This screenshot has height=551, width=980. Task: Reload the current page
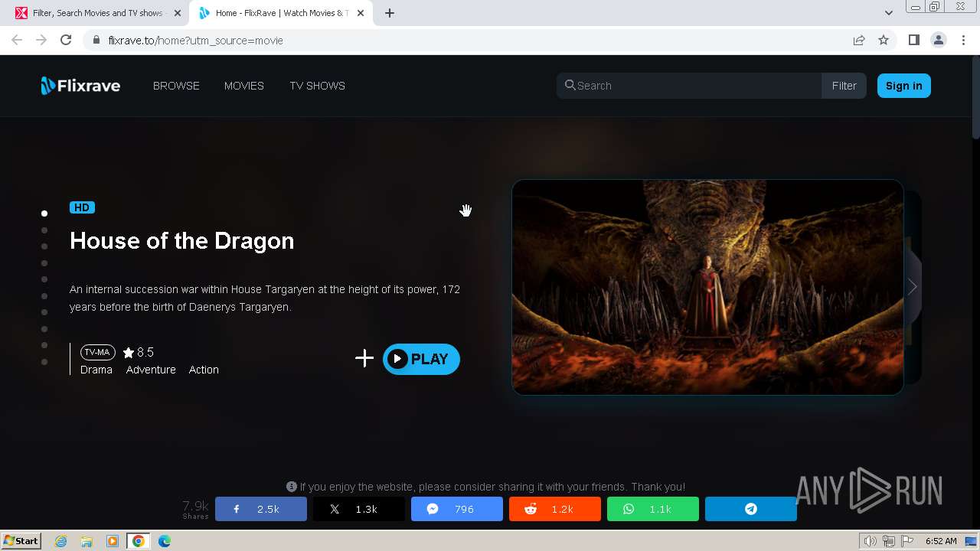pos(66,40)
